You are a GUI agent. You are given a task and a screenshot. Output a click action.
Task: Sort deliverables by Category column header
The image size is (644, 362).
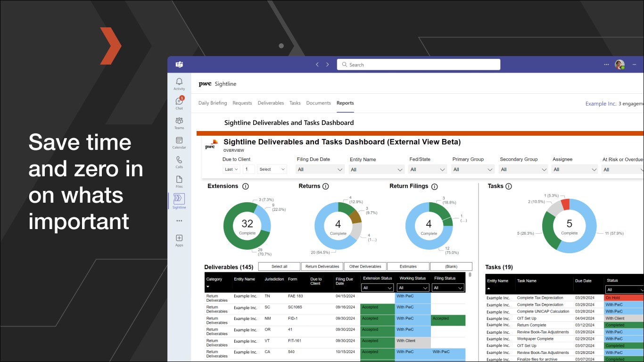(214, 279)
